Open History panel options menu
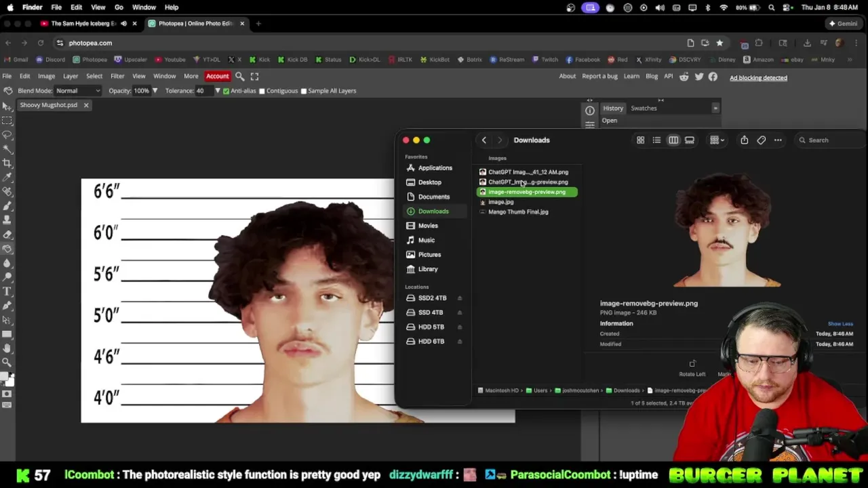This screenshot has height=488, width=868. click(x=715, y=108)
